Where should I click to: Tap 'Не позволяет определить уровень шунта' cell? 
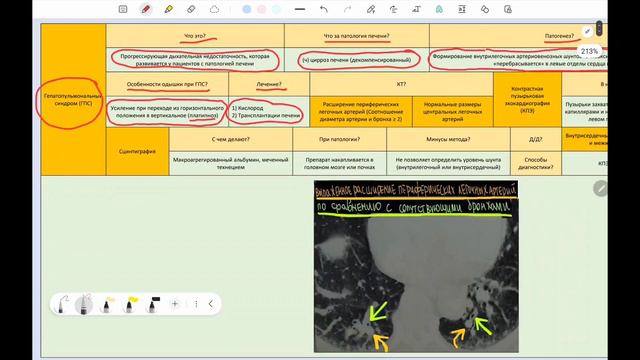448,163
